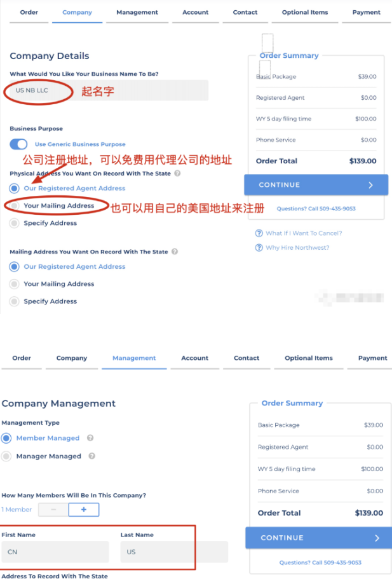Click upper Continue button under Order Total
Viewport: 392px width, 581px height.
316,185
